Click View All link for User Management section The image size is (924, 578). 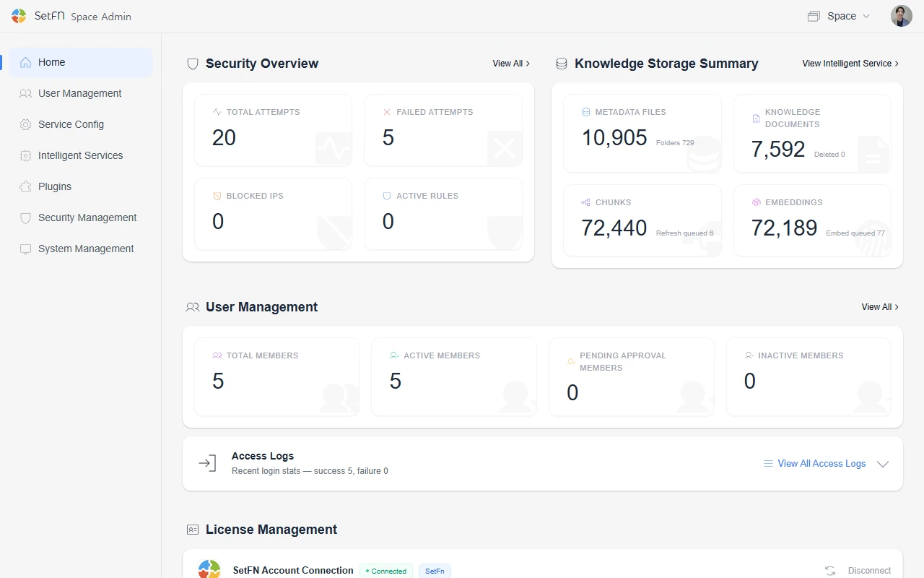click(880, 307)
